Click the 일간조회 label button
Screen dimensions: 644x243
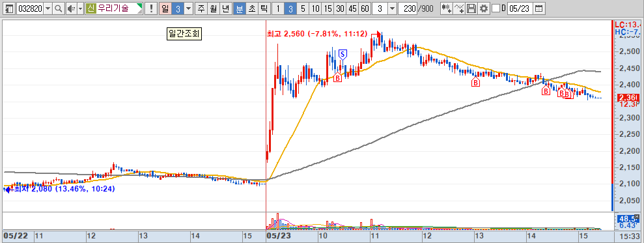click(x=184, y=34)
